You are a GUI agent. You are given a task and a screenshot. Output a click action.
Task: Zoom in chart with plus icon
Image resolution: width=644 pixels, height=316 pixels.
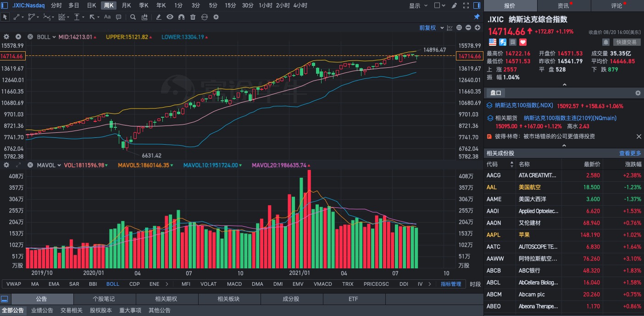(x=477, y=28)
